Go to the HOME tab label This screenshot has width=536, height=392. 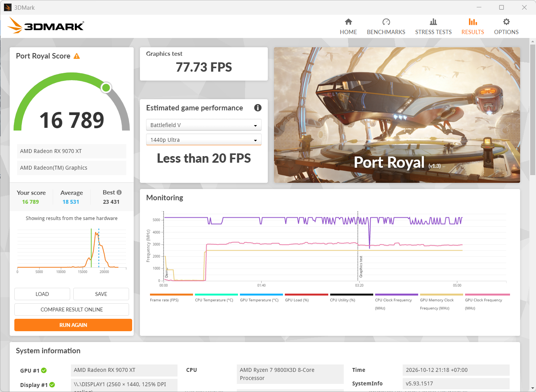[x=348, y=32]
